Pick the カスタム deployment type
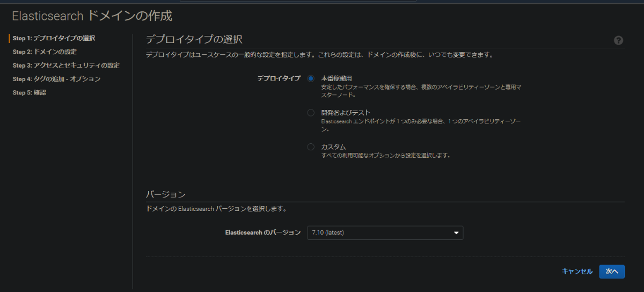The image size is (644, 292). tap(311, 147)
